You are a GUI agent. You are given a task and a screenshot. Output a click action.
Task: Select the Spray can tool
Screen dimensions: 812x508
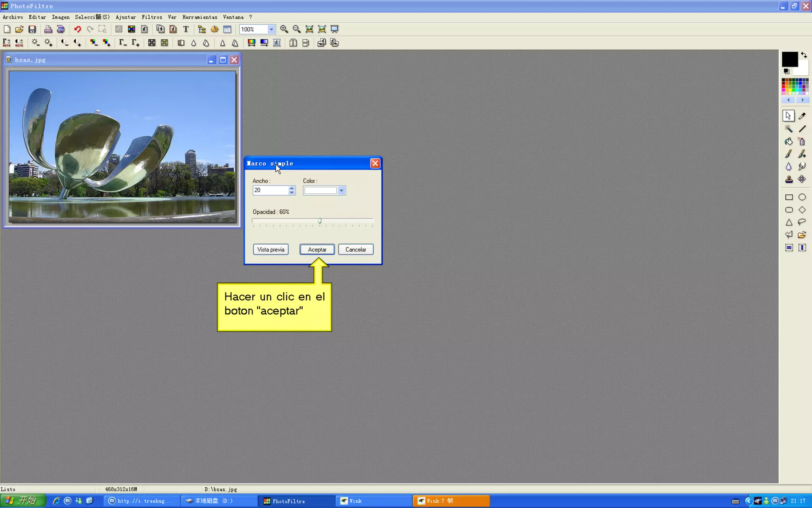[802, 141]
